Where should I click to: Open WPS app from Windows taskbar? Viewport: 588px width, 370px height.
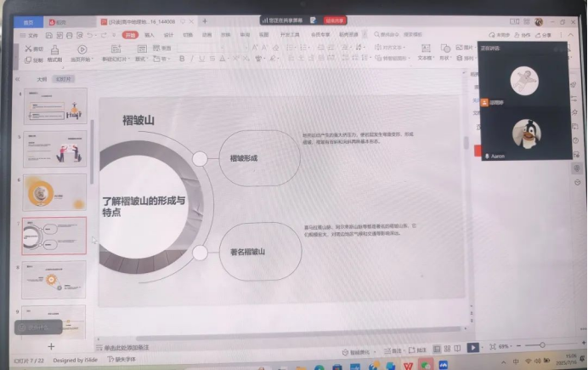click(x=409, y=365)
